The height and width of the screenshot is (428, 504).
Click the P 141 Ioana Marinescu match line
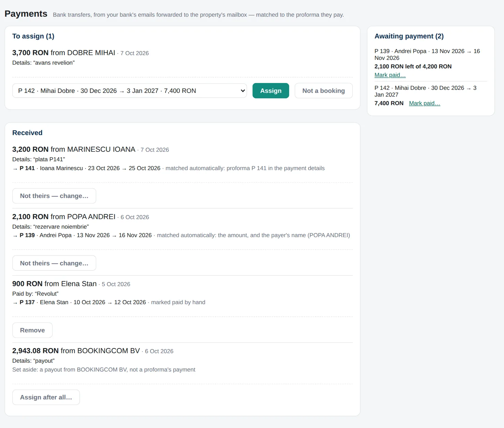[169, 168]
